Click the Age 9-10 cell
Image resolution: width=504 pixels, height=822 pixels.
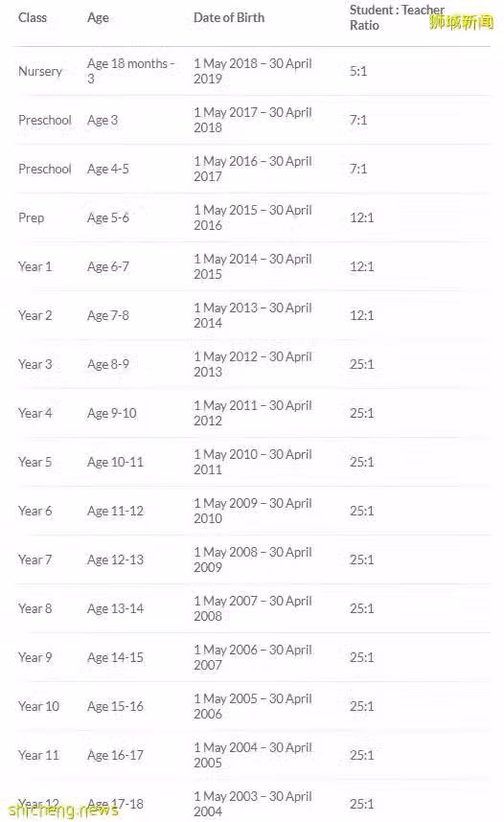[x=112, y=414]
